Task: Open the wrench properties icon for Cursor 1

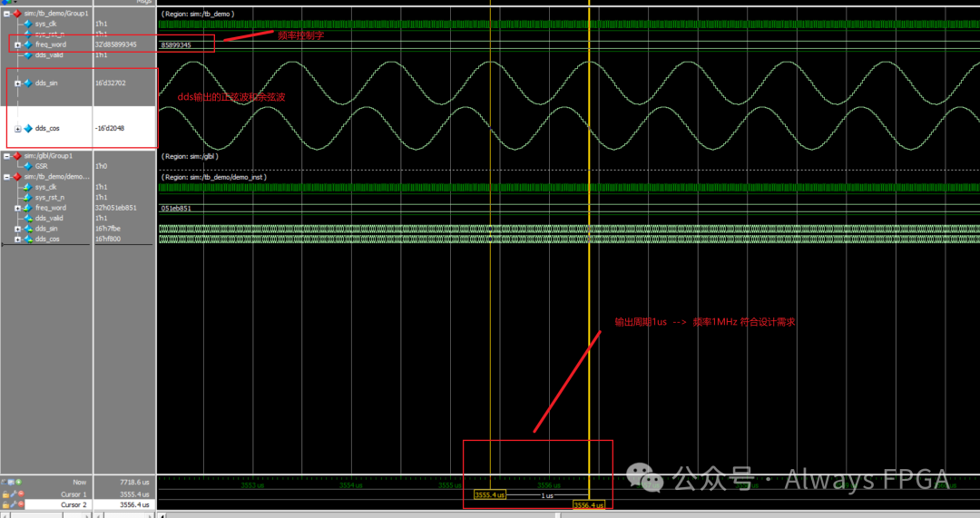Action: click(x=13, y=494)
